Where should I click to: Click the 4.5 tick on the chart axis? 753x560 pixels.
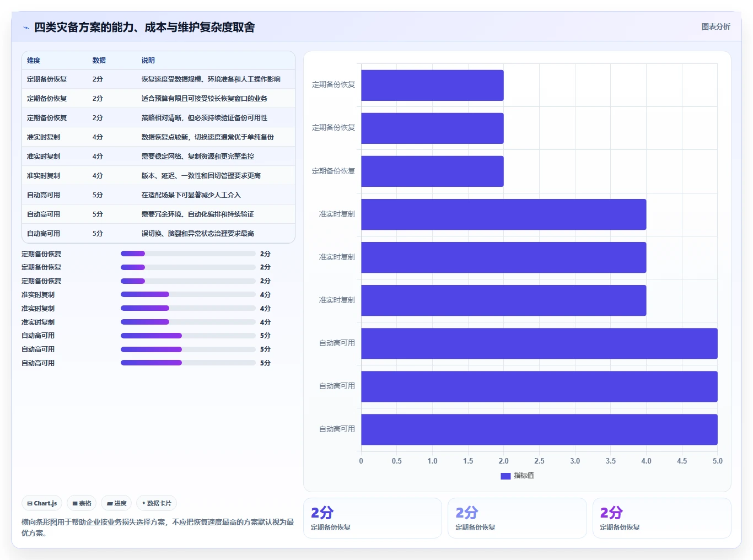point(682,461)
